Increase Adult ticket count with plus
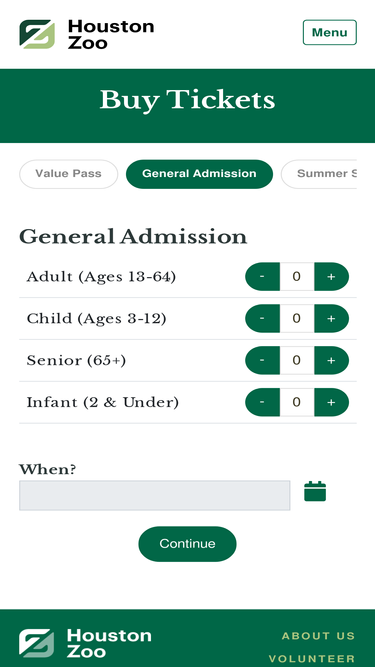Viewport: 375px width, 667px height. (332, 276)
